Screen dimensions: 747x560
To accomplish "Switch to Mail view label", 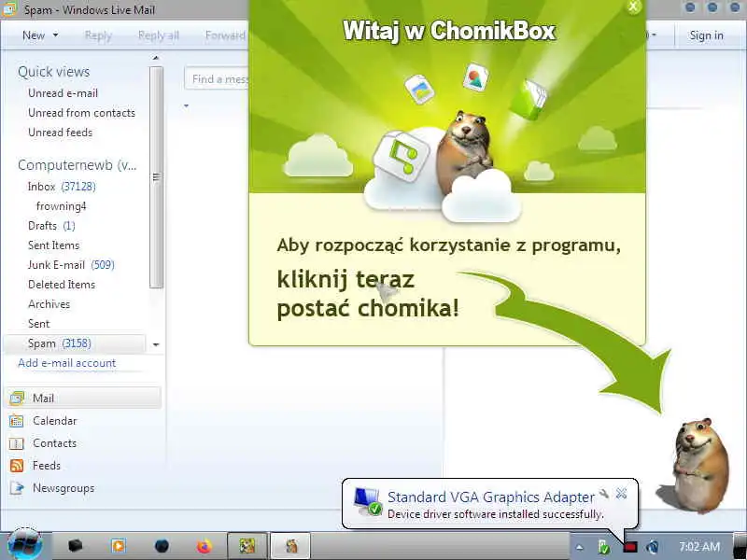I will (43, 399).
